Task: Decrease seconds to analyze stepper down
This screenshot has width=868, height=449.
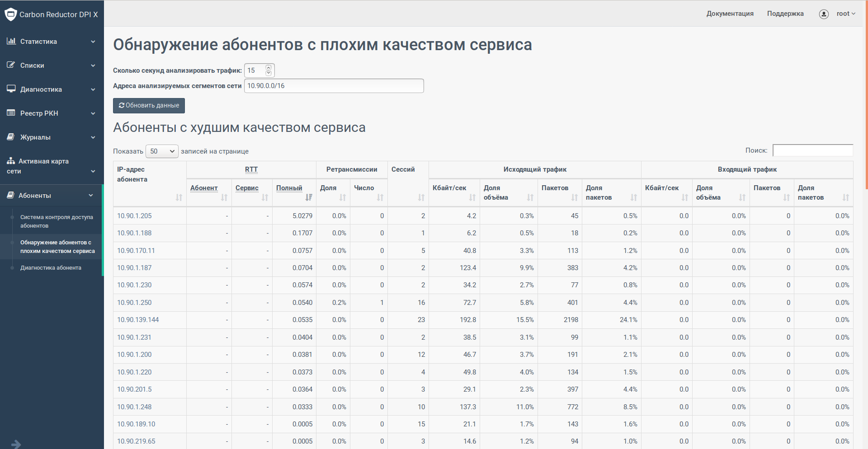Action: [269, 73]
